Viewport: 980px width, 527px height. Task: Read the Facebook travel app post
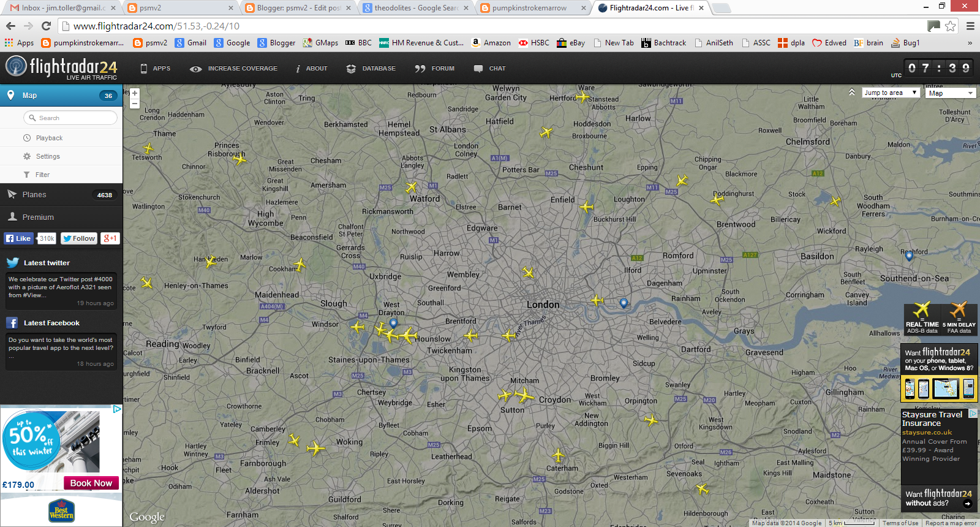[x=61, y=351]
